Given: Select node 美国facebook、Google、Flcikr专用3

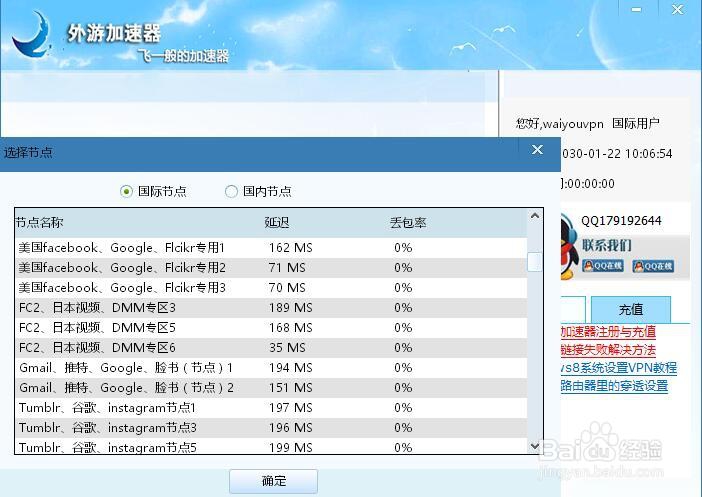Looking at the screenshot, I should (271, 287).
